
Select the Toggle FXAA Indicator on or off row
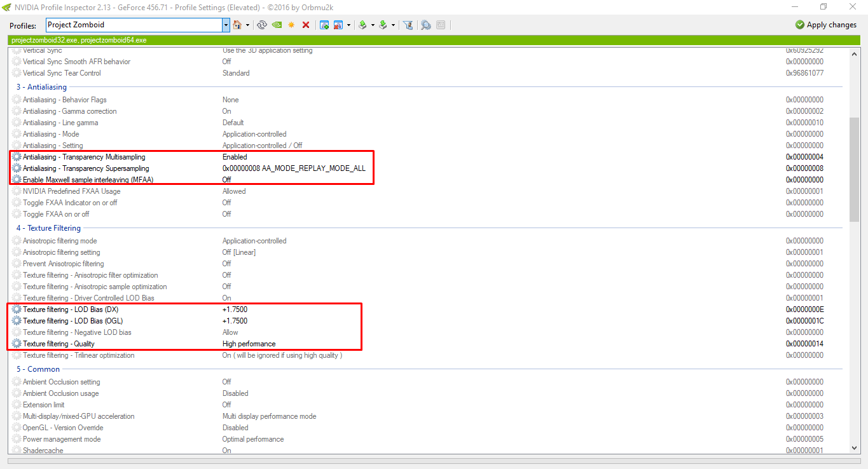pos(427,203)
